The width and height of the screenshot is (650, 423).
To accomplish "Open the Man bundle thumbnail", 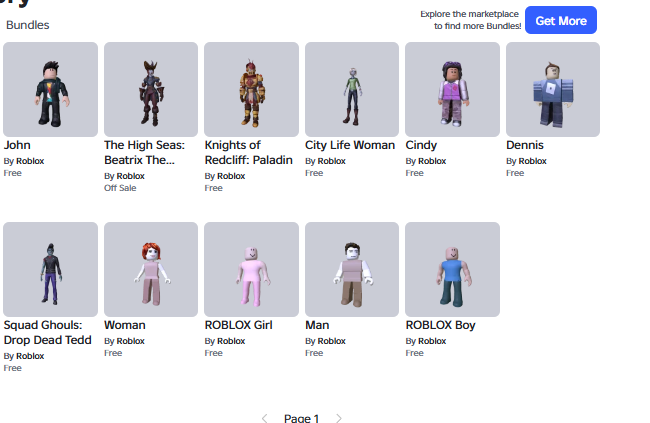I will (352, 269).
